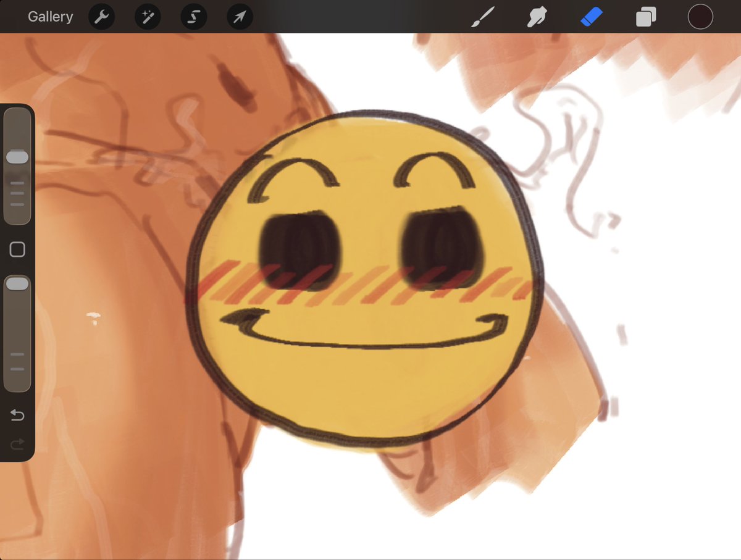This screenshot has width=741, height=560.
Task: Open the Actions wrench menu
Action: 101,17
